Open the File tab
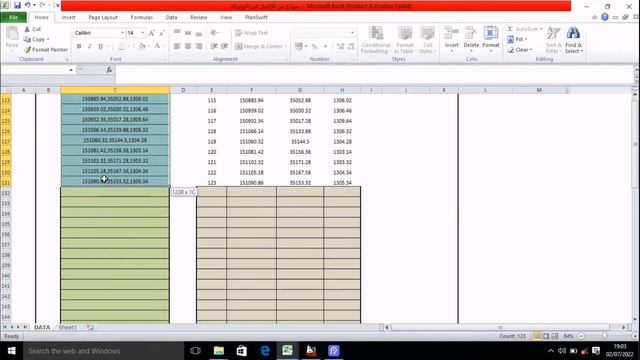 pyautogui.click(x=13, y=18)
